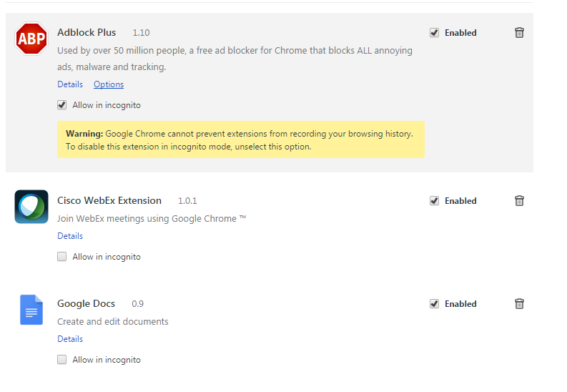Image resolution: width=567 pixels, height=392 pixels.
Task: Click the yellow incognito Warning message
Action: pyautogui.click(x=241, y=139)
